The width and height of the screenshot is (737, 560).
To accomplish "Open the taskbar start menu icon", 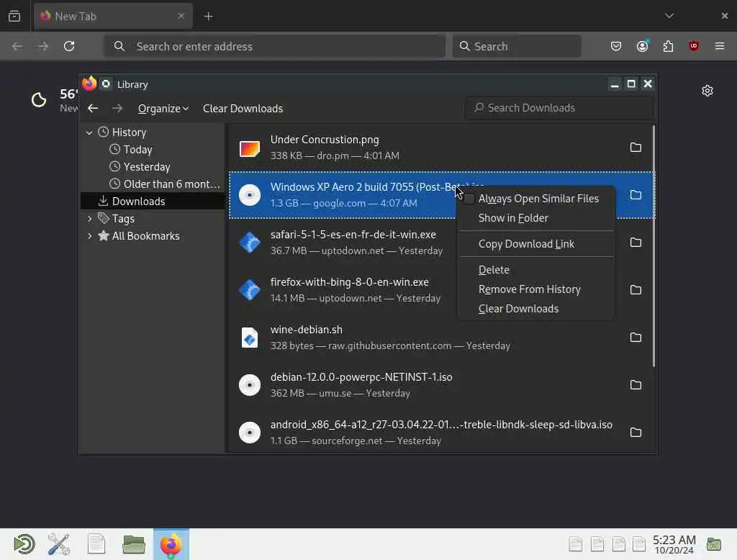I will 24,544.
